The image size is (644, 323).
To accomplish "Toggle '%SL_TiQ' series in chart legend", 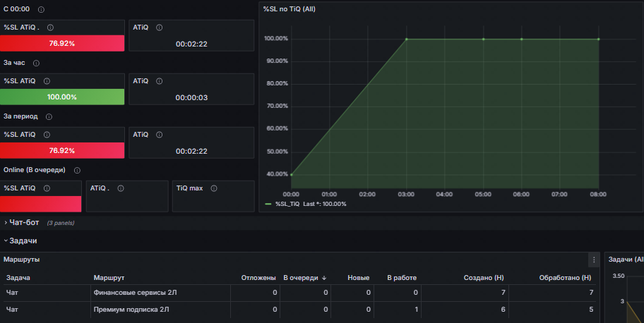I will 287,204.
